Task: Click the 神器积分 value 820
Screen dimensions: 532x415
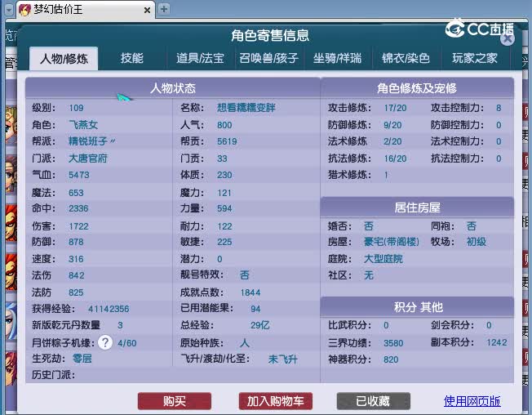Action: pyautogui.click(x=391, y=359)
